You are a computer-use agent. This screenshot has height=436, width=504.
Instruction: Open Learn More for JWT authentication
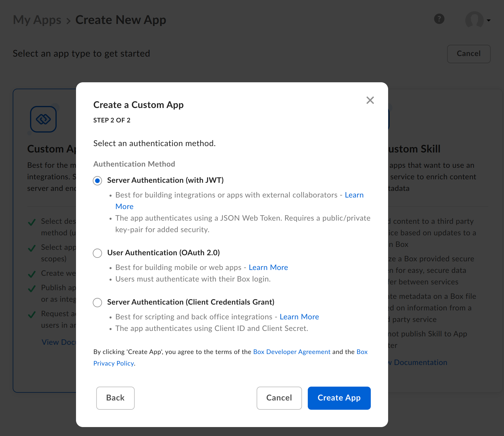pos(354,195)
